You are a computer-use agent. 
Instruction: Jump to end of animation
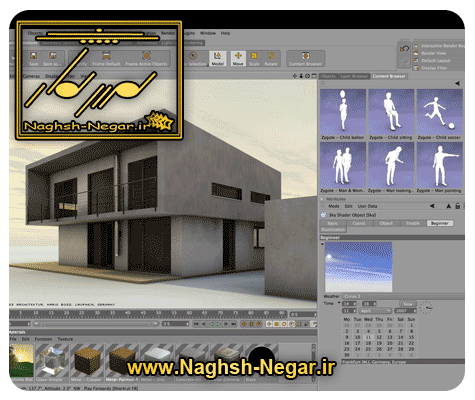coord(234,324)
